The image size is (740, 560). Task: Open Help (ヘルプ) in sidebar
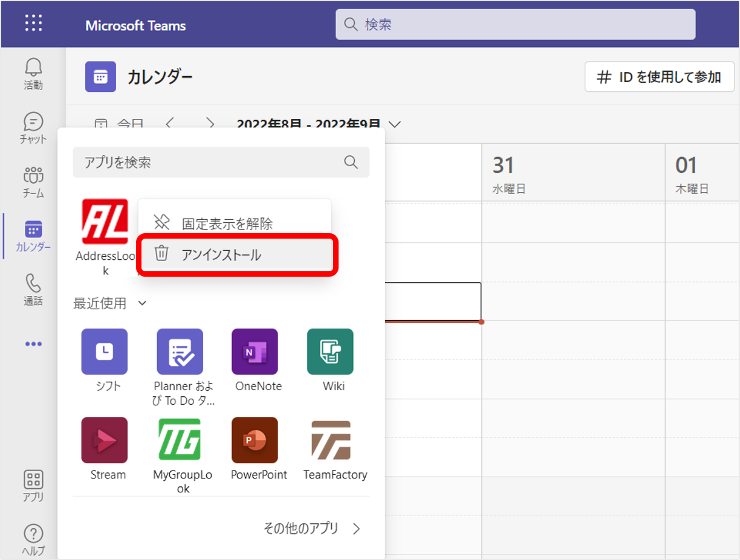(33, 539)
